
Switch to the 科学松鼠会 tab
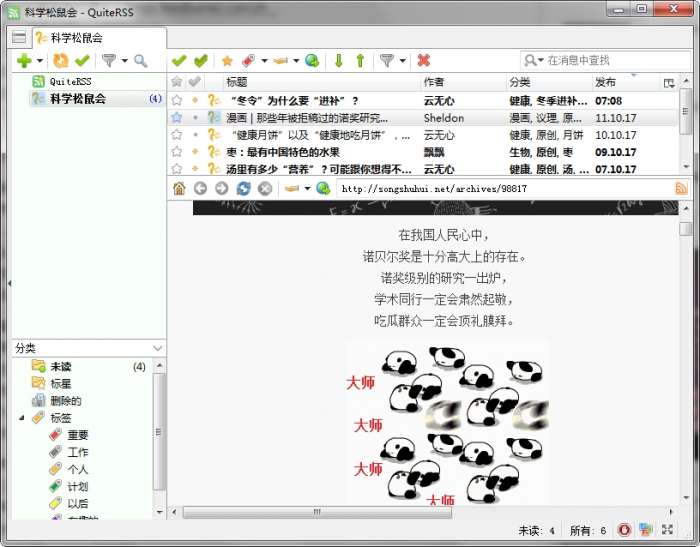click(69, 38)
